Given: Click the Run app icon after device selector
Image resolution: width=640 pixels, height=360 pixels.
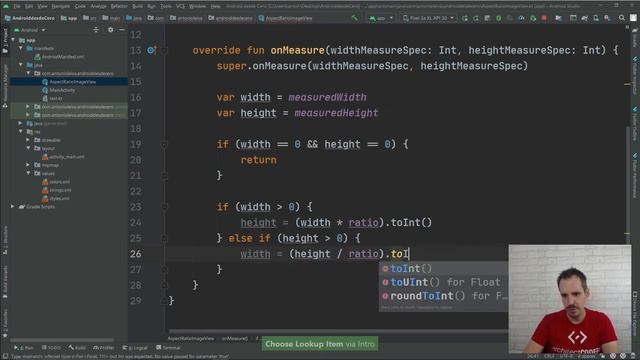Looking at the screenshot, I should tap(464, 18).
